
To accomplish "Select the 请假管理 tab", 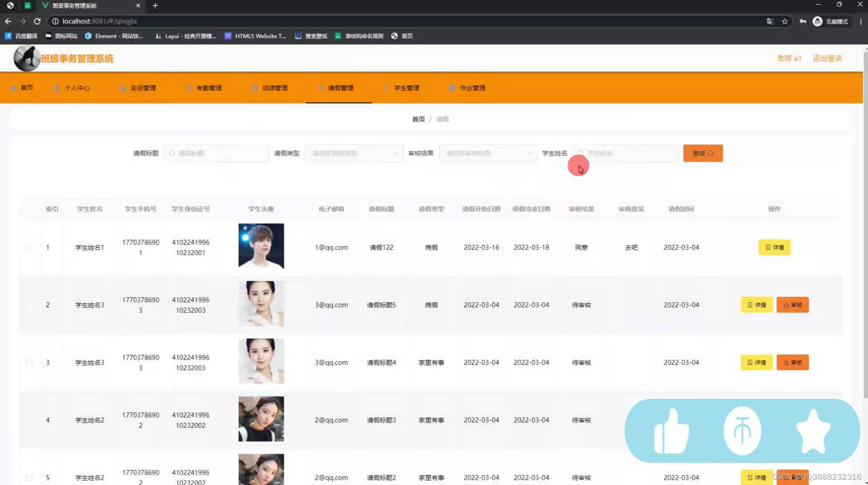I will point(338,88).
